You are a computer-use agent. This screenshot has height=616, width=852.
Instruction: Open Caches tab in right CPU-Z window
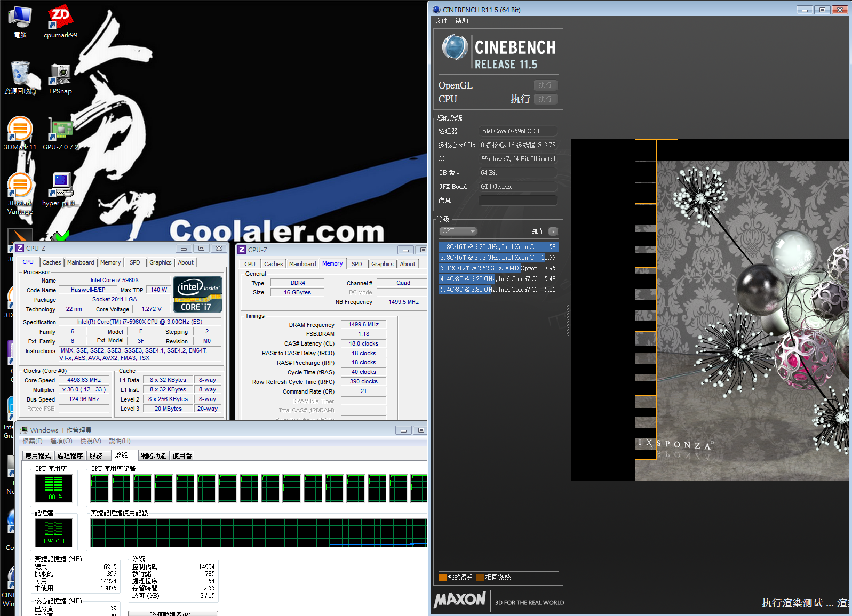click(274, 264)
